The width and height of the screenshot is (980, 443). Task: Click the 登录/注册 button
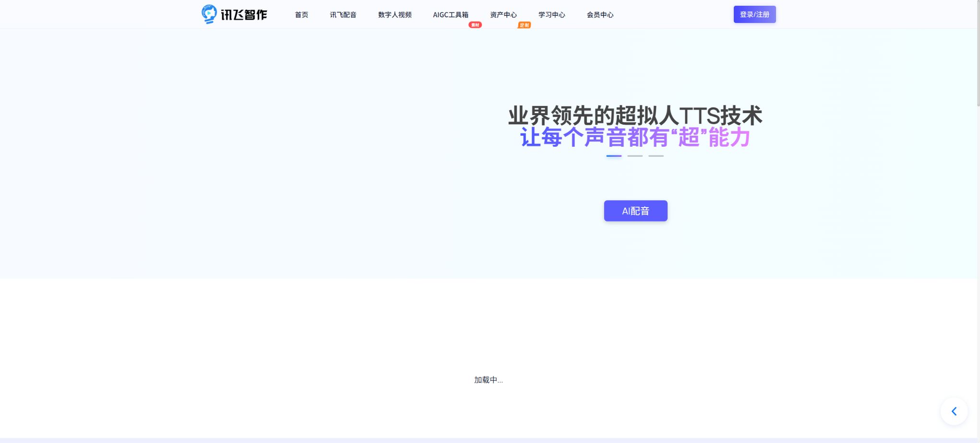(x=754, y=14)
